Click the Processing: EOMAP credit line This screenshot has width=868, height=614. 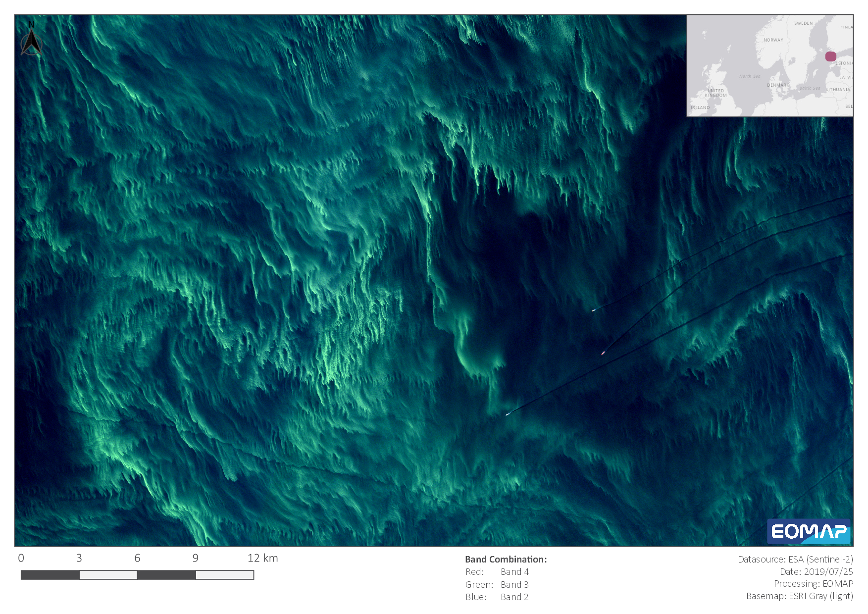(813, 584)
